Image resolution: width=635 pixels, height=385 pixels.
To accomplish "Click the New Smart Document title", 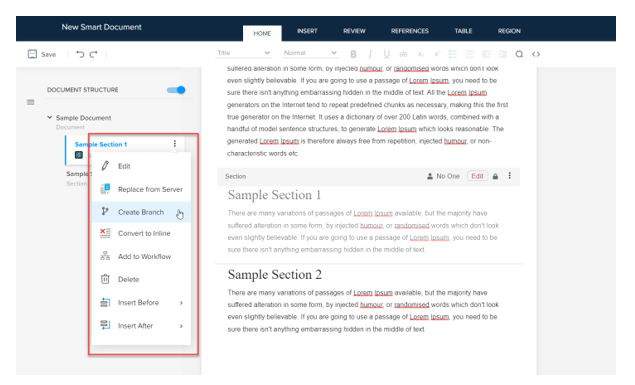I will coord(102,27).
